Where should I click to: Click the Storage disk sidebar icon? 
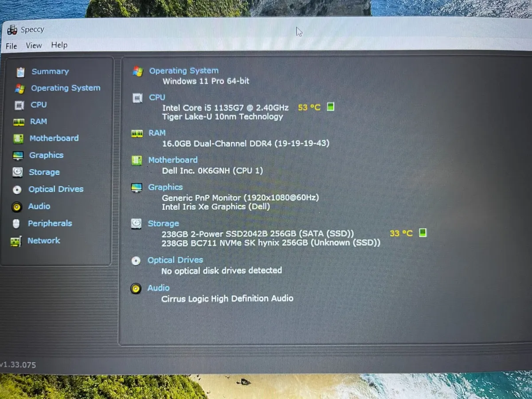(x=18, y=172)
